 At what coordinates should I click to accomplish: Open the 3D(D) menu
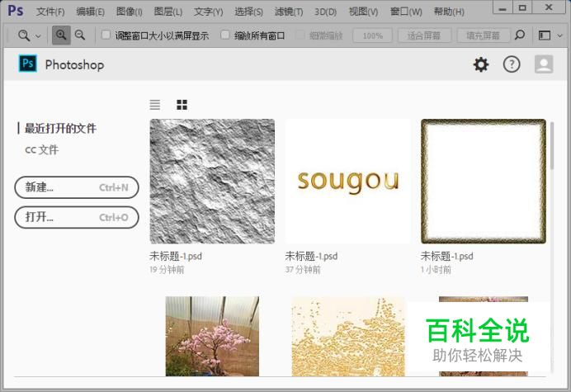[x=326, y=12]
